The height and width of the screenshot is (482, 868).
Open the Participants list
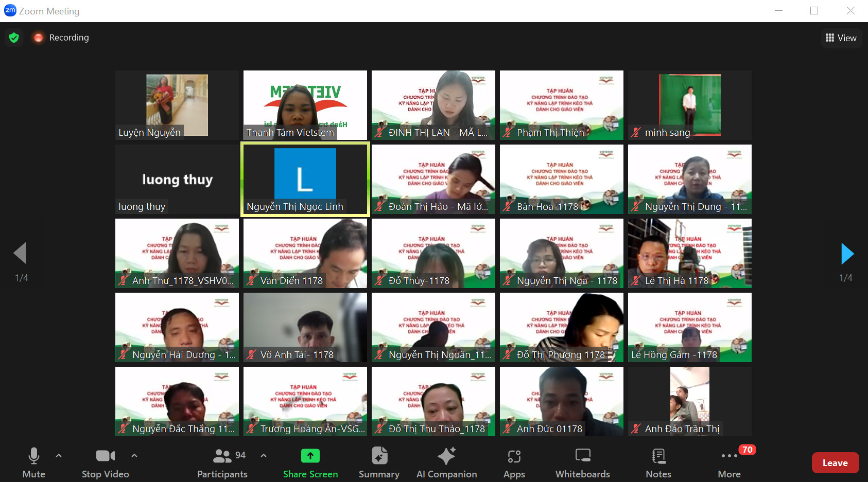(x=223, y=462)
